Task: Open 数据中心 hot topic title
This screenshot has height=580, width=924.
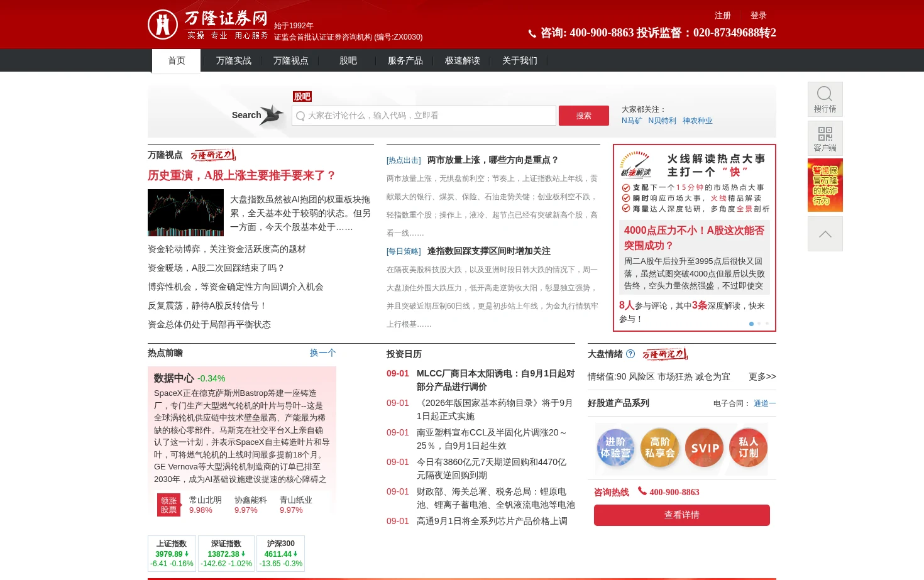Action: point(173,378)
